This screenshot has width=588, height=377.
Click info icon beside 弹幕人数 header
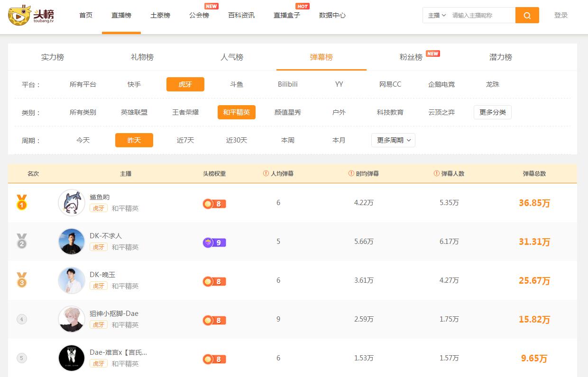[x=437, y=173]
